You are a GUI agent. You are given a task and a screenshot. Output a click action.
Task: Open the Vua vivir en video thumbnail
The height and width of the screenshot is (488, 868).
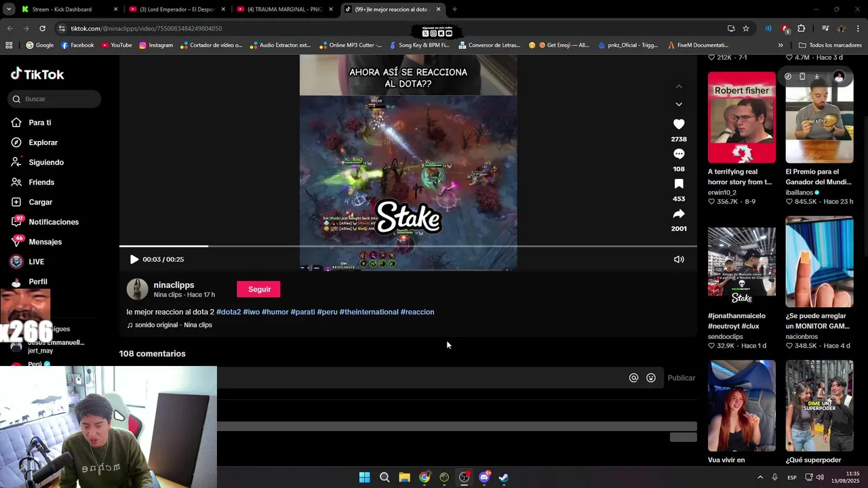[x=742, y=405]
